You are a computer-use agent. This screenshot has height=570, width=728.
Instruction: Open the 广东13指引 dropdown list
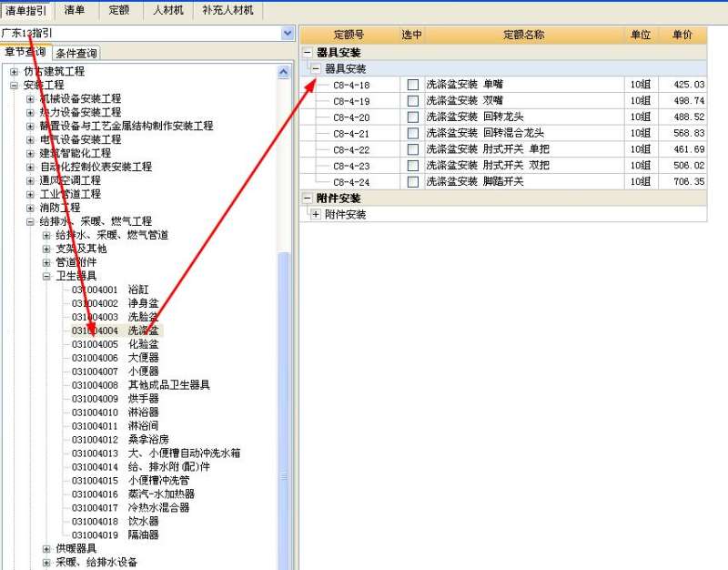coord(288,33)
